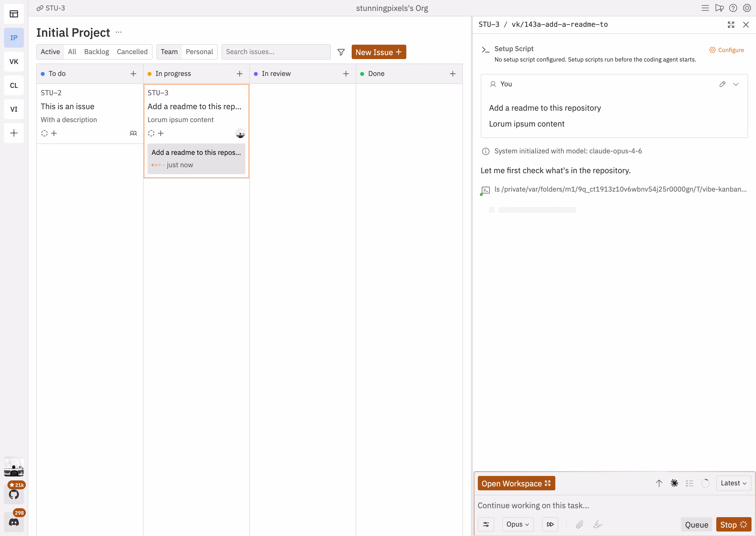Open Discord via the sidebar Discord icon
Image resolution: width=756 pixels, height=536 pixels.
(x=14, y=522)
